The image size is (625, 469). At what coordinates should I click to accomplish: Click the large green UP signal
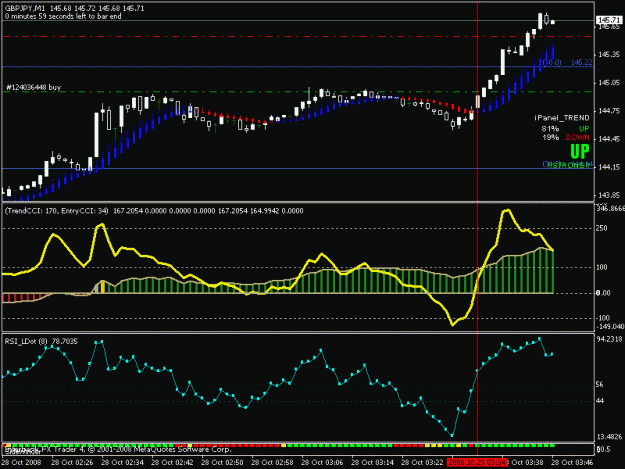[x=580, y=151]
